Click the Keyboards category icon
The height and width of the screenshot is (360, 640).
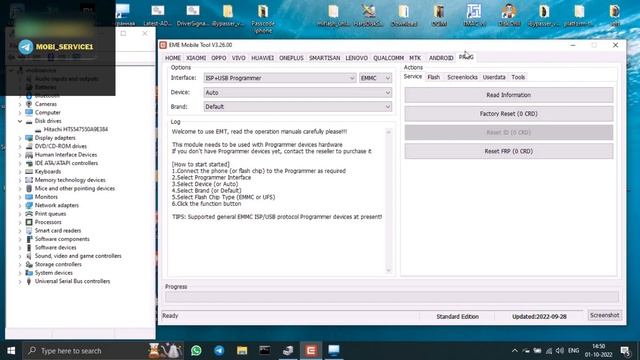point(29,171)
